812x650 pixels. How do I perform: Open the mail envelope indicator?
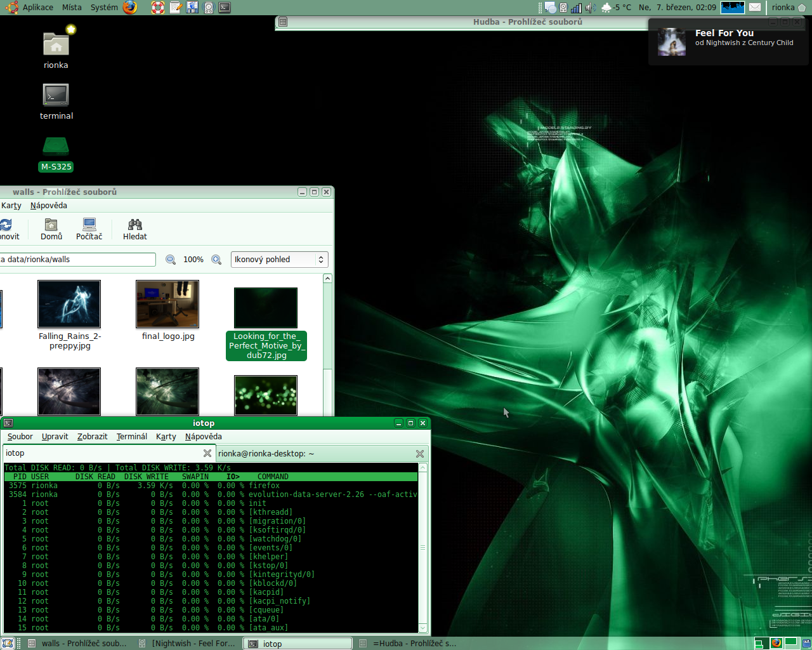pyautogui.click(x=755, y=8)
